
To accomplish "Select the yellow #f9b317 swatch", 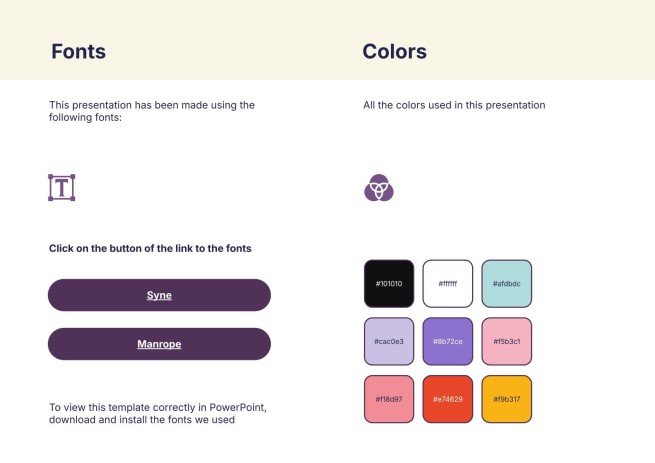I will tap(506, 399).
